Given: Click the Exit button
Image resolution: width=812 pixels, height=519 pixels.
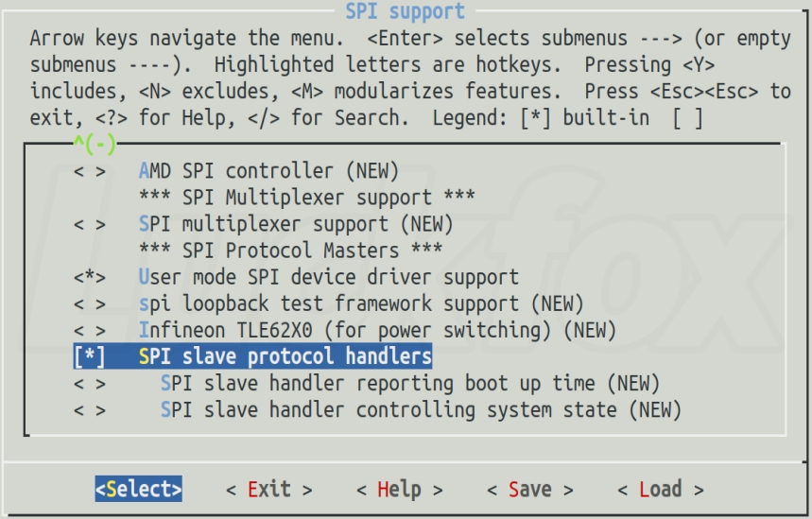Looking at the screenshot, I should click(269, 490).
